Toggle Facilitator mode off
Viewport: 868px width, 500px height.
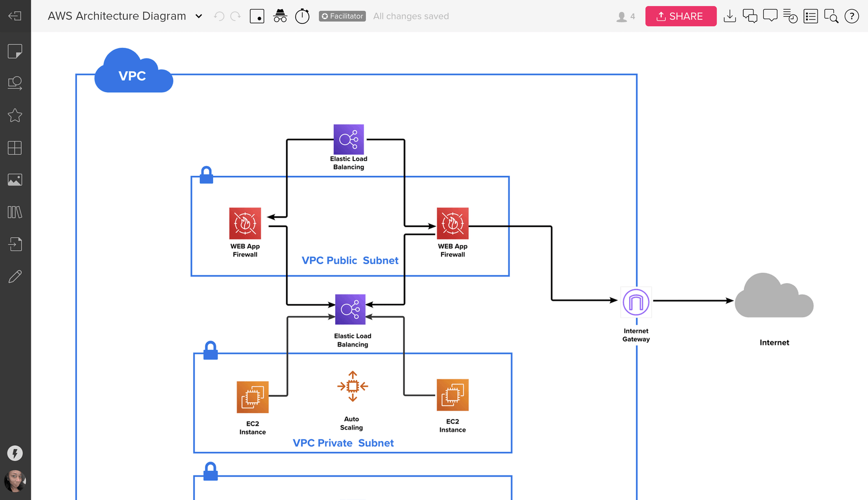pyautogui.click(x=342, y=16)
